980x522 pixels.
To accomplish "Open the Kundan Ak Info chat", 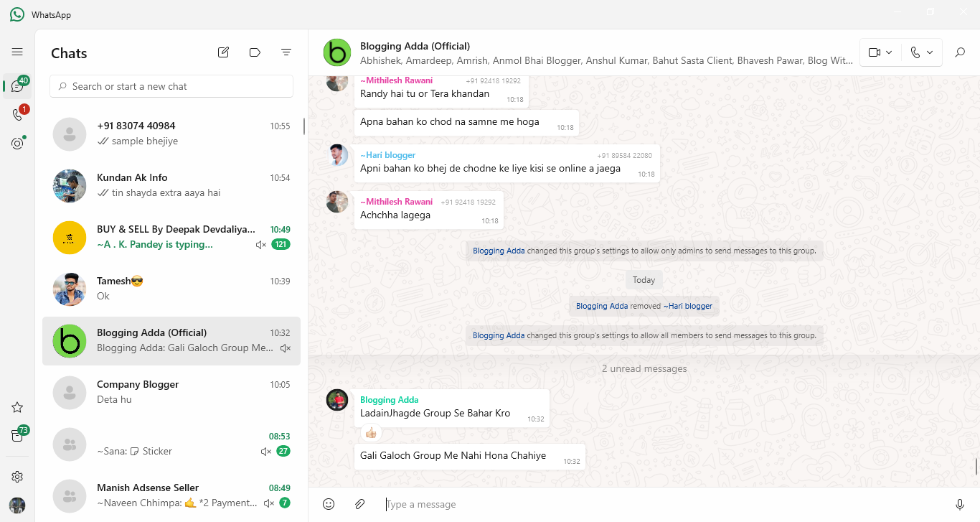I will tap(171, 185).
